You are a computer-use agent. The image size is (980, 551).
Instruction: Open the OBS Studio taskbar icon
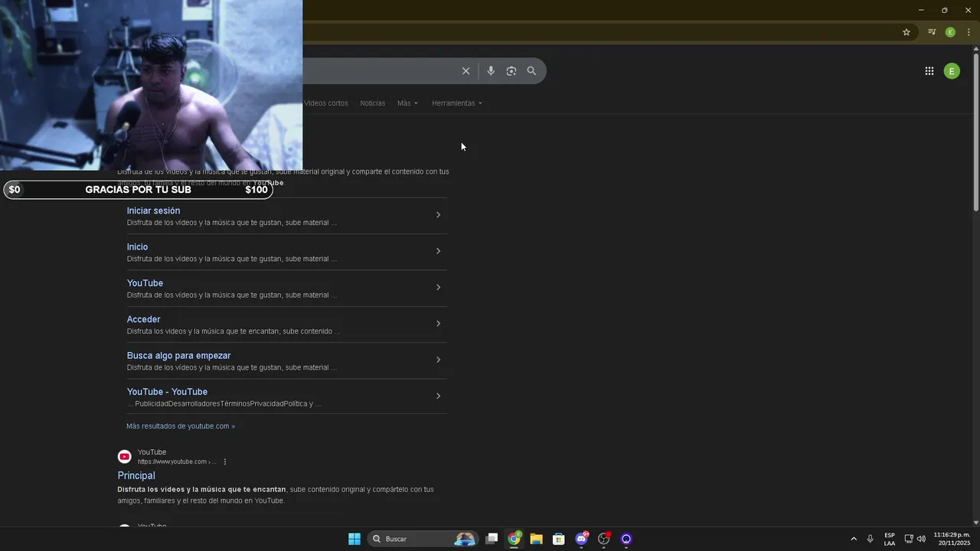pos(604,539)
